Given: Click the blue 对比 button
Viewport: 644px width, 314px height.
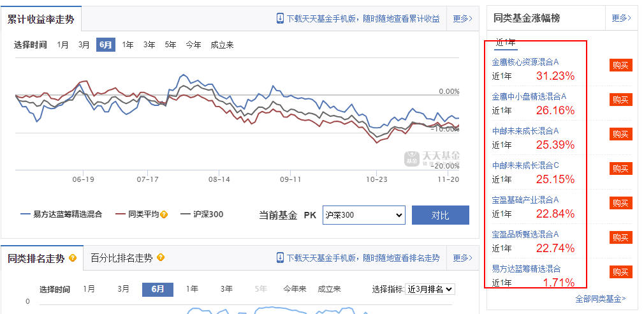Looking at the screenshot, I should 441,215.
